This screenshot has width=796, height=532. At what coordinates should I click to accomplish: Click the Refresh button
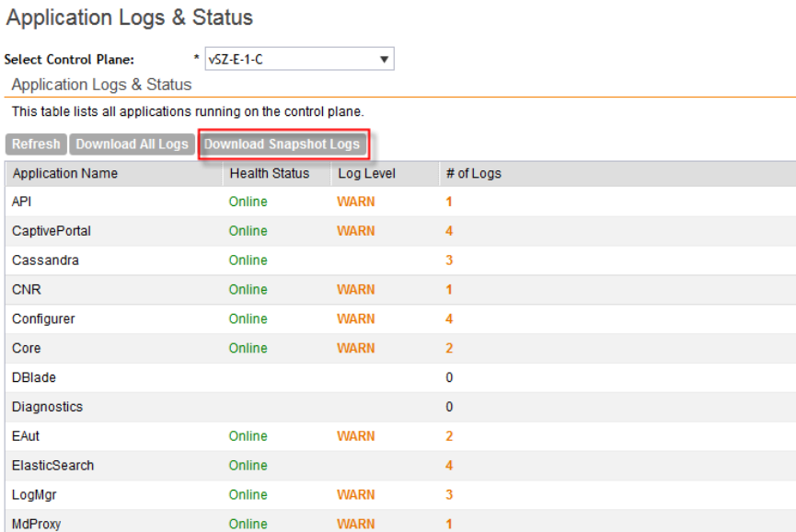pos(36,145)
